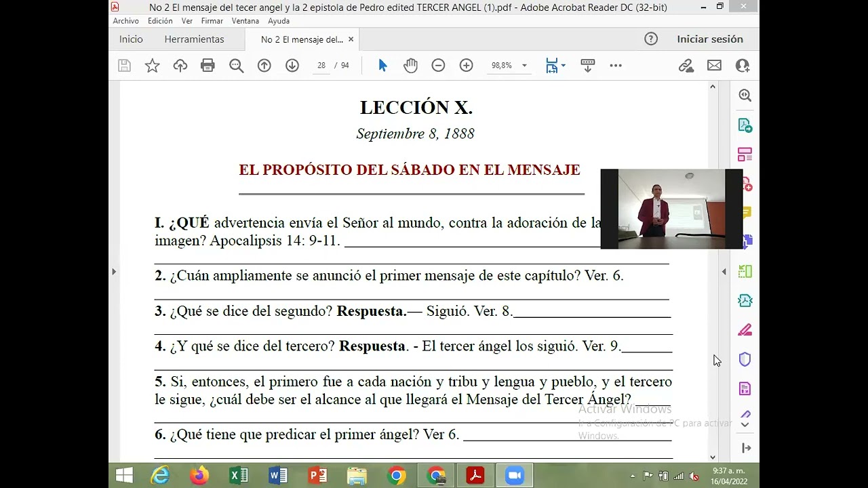Print the document with the printer icon
This screenshot has width=868, height=488.
[x=208, y=66]
